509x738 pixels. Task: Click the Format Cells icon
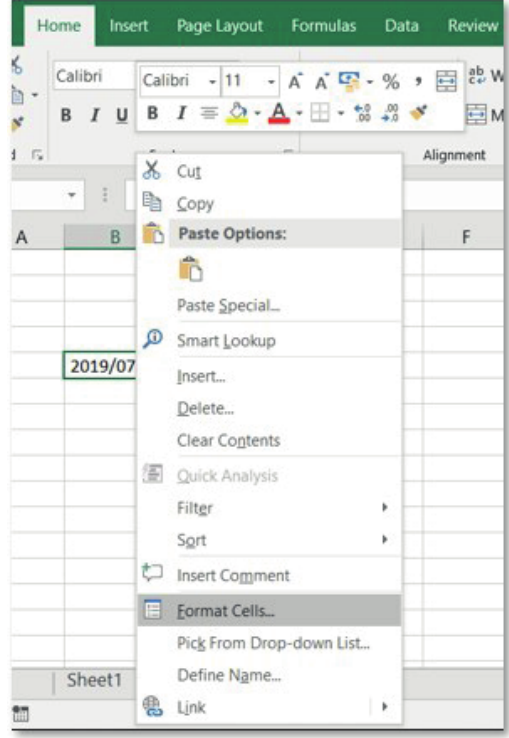click(x=153, y=610)
